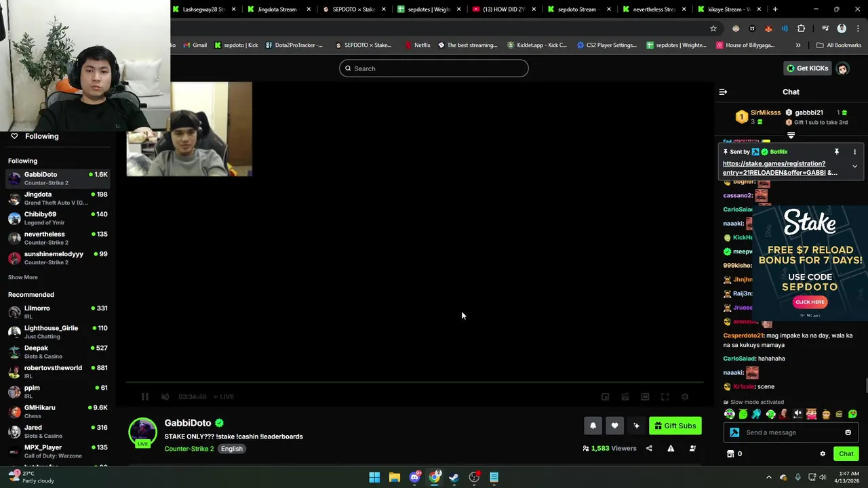Open the Kick profile avatar menu
868x488 pixels.
[842, 68]
